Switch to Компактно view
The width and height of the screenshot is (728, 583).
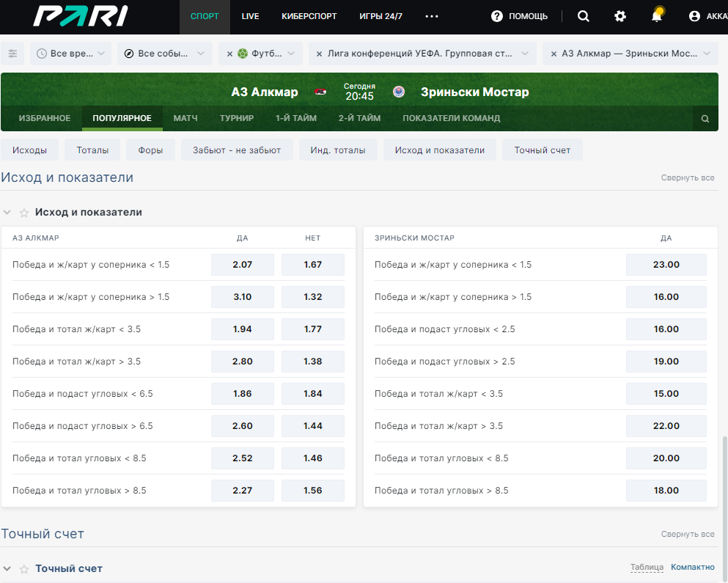[x=693, y=567]
